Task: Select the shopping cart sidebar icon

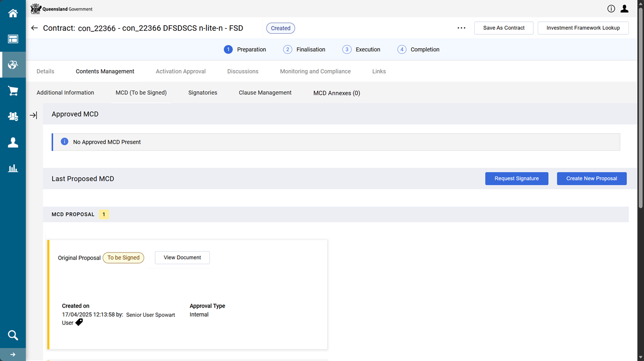Action: click(13, 91)
